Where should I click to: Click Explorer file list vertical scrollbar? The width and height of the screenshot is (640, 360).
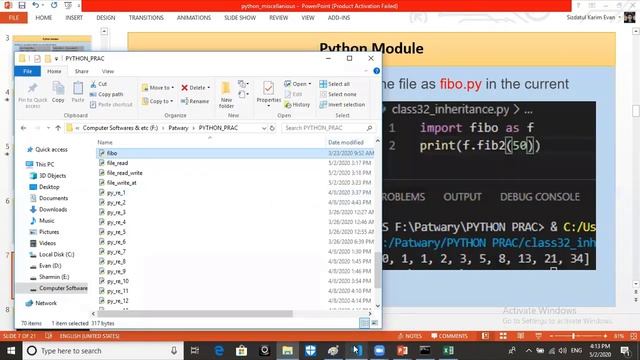click(378, 269)
